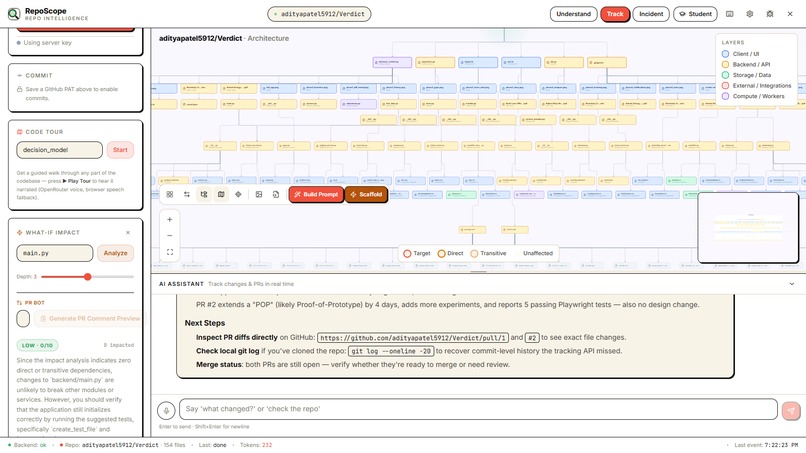Click the Scaffold button
Screen dimensions: 806x453
coord(366,194)
